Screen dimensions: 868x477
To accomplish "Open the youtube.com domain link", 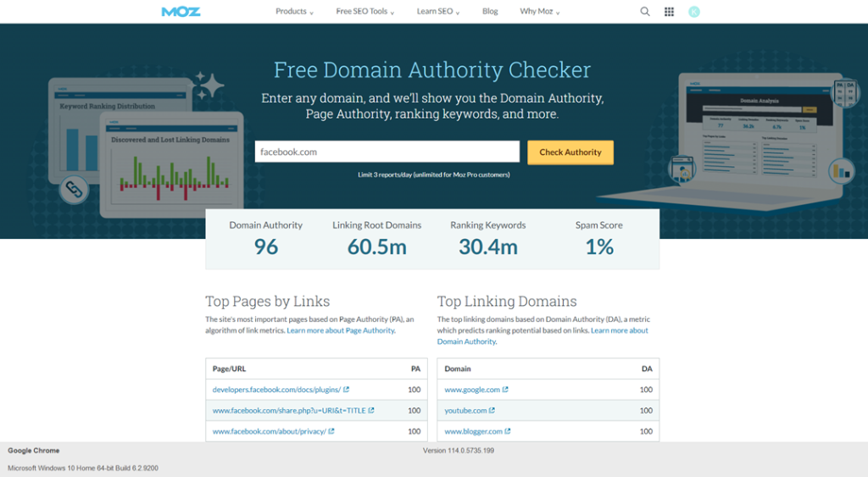I will tap(465, 411).
